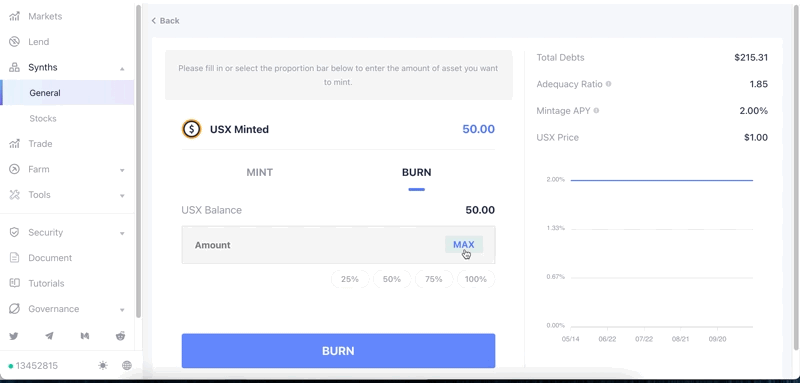Open the Reddit social icon
Viewport: 800px width, 383px height.
120,336
